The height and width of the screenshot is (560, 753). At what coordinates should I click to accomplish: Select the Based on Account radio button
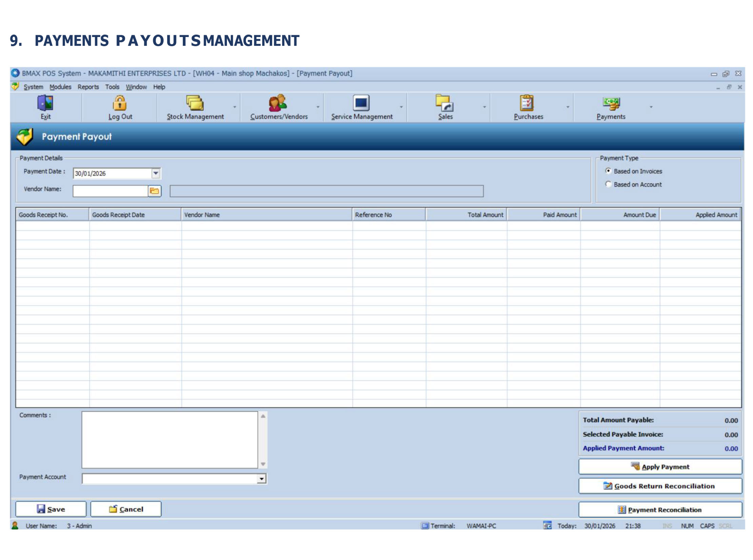(x=608, y=184)
